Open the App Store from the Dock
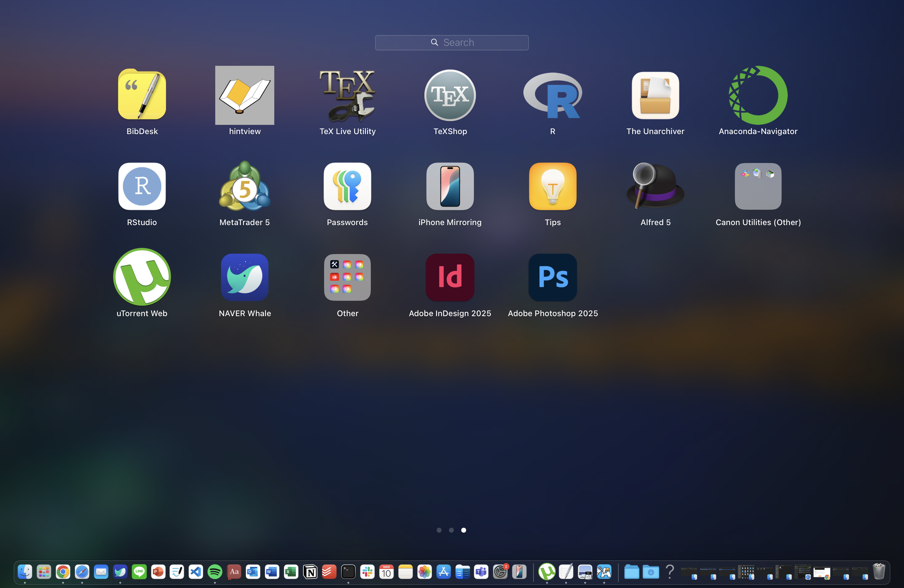Screen dimensions: 904x588 (443, 571)
